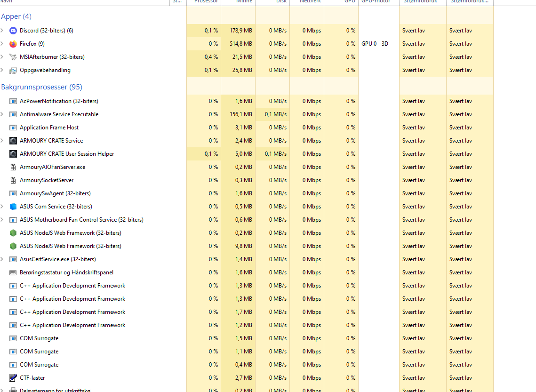
Task: Click MSIAfterburner's 0,4 % CPU value
Action: 211,57
